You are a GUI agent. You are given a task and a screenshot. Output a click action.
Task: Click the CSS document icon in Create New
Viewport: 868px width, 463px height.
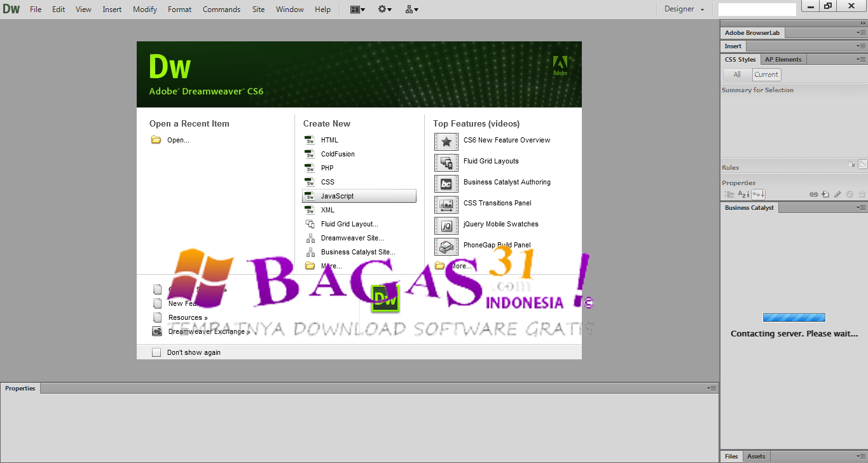pos(310,182)
